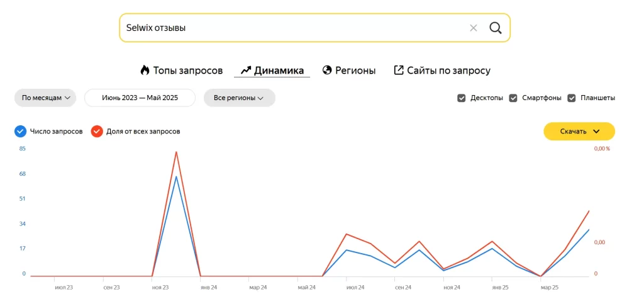The height and width of the screenshot is (299, 644).
Task: Click the июл 23 axis label
Action: click(x=64, y=288)
